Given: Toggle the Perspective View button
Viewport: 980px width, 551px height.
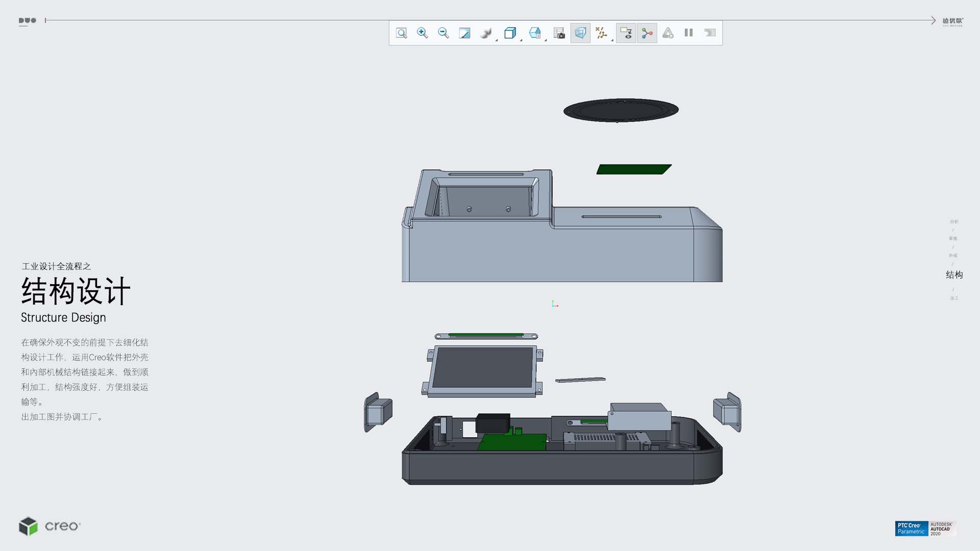Looking at the screenshot, I should click(580, 33).
